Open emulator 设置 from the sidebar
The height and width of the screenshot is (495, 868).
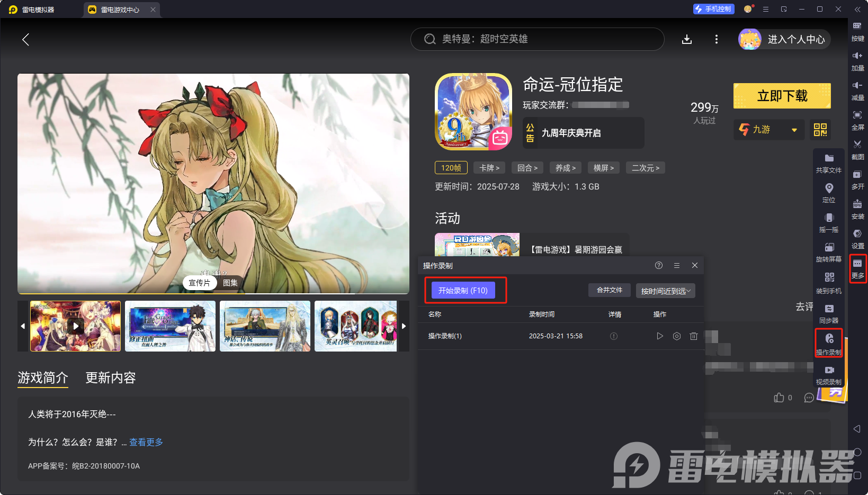(857, 239)
